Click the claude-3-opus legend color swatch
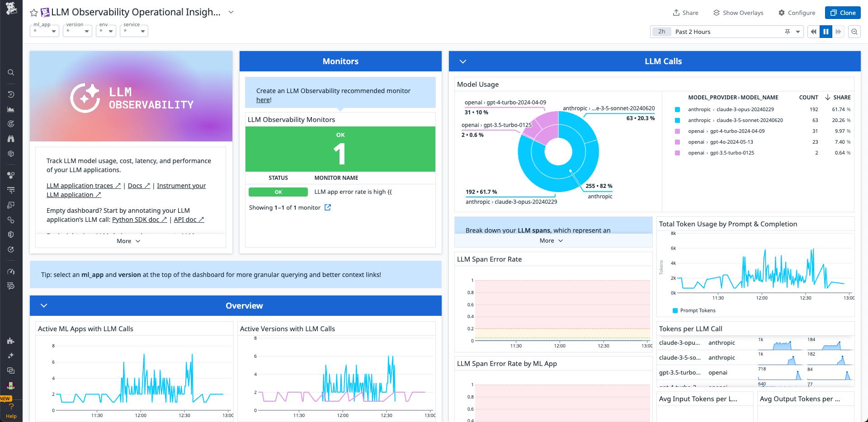868x422 pixels. [677, 109]
